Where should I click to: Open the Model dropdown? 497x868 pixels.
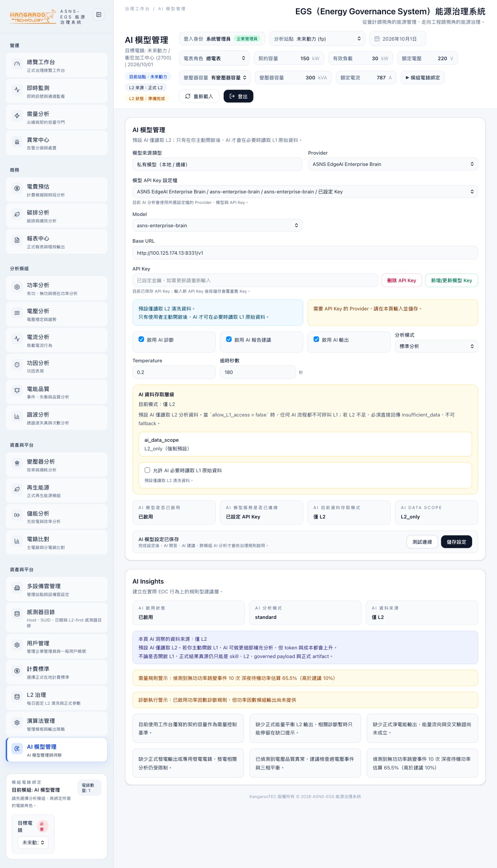tap(217, 225)
